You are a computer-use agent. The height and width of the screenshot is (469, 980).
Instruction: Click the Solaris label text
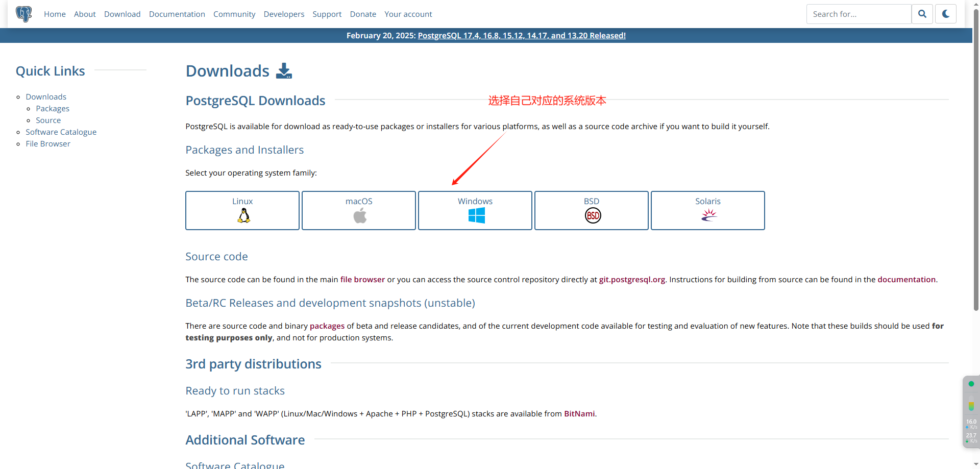click(x=708, y=202)
